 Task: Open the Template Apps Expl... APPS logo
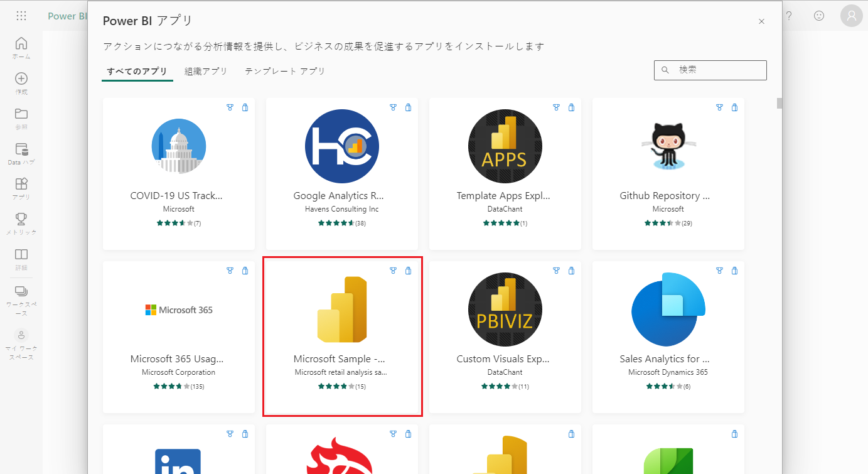(x=505, y=146)
